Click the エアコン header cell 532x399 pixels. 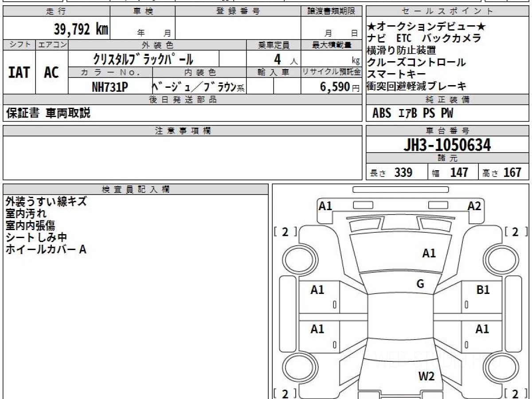coord(52,45)
